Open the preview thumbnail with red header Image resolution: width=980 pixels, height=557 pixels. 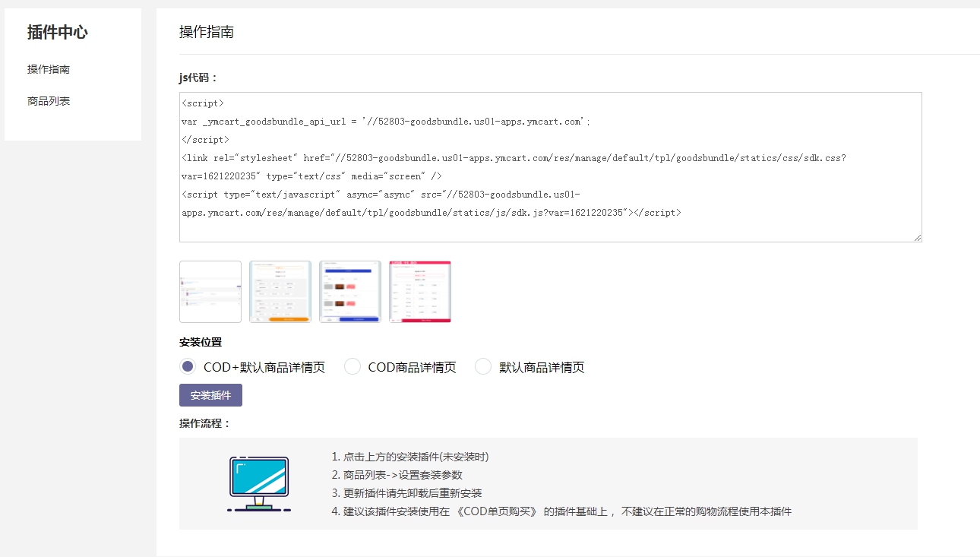point(420,292)
